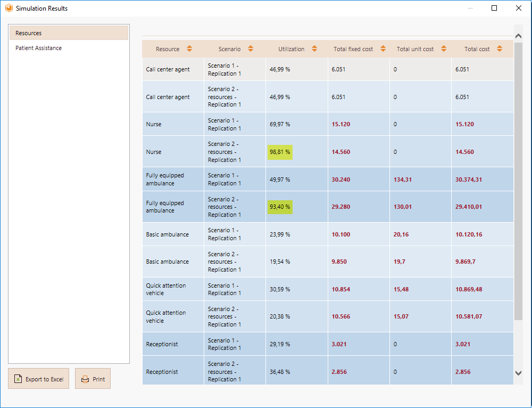The width and height of the screenshot is (532, 408).
Task: Click fixed cost value 10.100
Action: [x=341, y=234]
